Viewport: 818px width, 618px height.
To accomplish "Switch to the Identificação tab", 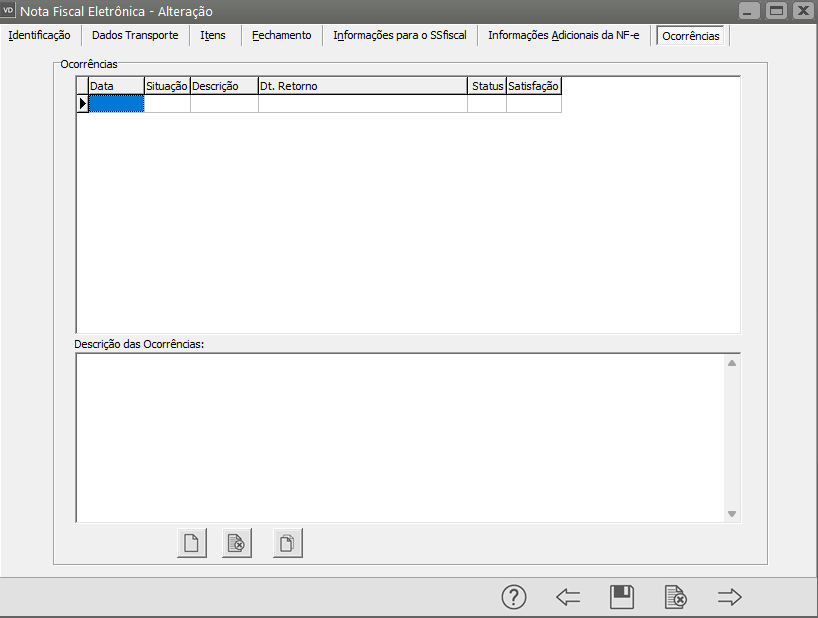I will 39,35.
